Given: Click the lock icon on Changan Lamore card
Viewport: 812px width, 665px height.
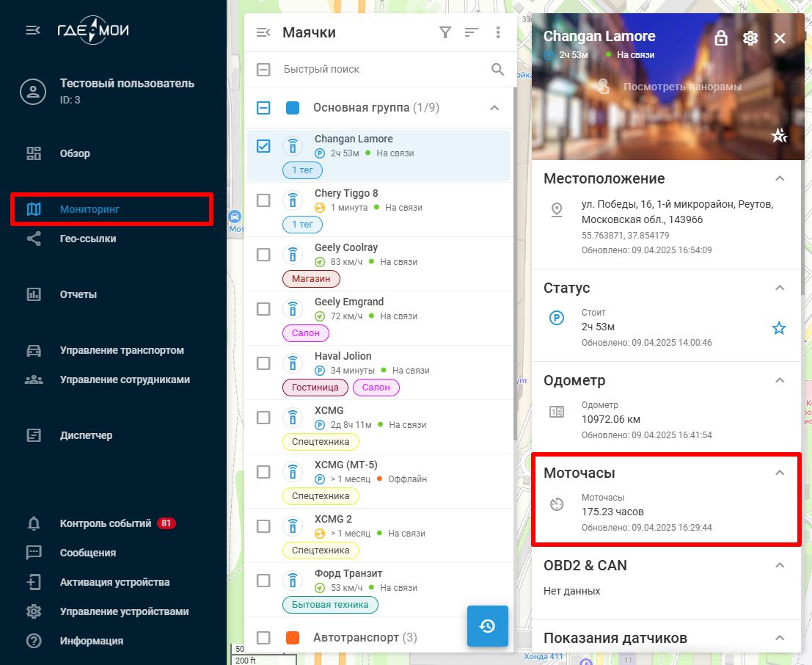Looking at the screenshot, I should click(720, 37).
